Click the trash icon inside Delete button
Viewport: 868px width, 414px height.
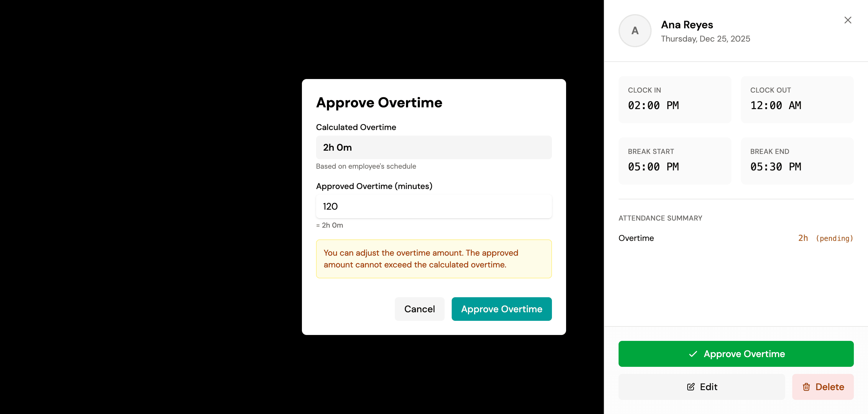(806, 387)
